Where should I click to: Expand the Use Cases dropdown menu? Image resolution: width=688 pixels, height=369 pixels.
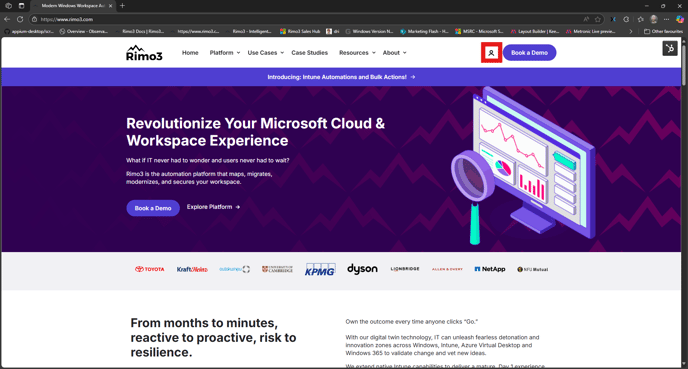click(265, 53)
